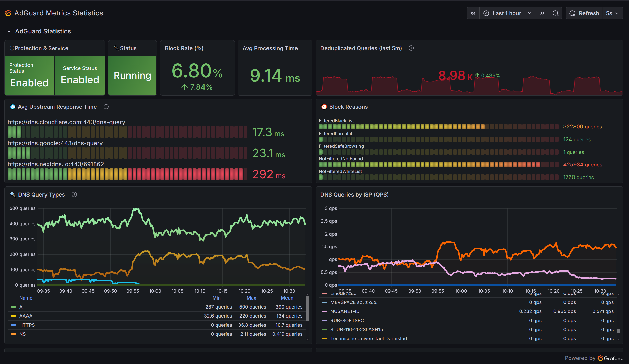Open the Last 1 hour time picker
This screenshot has width=629, height=364.
pyautogui.click(x=507, y=13)
